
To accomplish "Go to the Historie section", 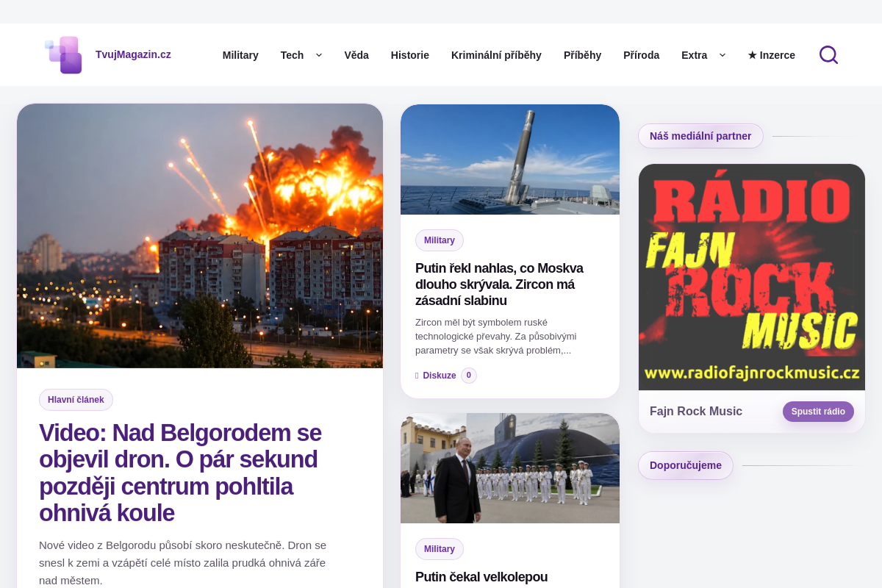I will point(410,55).
